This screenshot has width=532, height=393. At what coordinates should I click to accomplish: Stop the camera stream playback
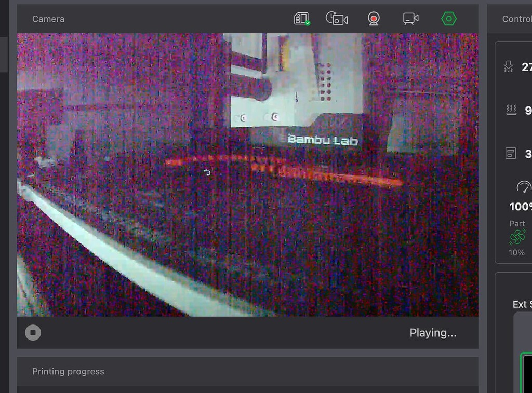tap(33, 333)
